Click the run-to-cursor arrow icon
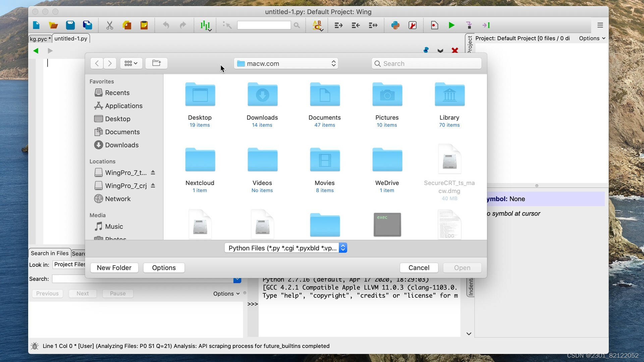 click(x=486, y=25)
